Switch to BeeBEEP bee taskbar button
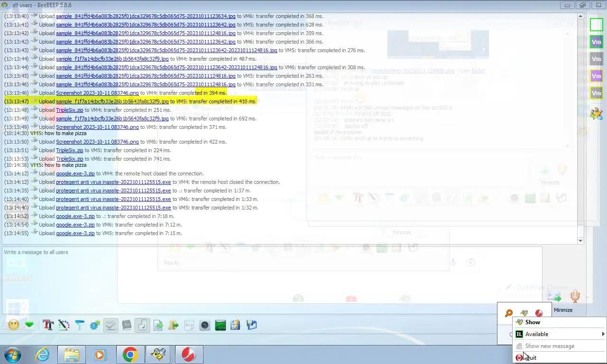The height and width of the screenshot is (364, 607). [159, 355]
